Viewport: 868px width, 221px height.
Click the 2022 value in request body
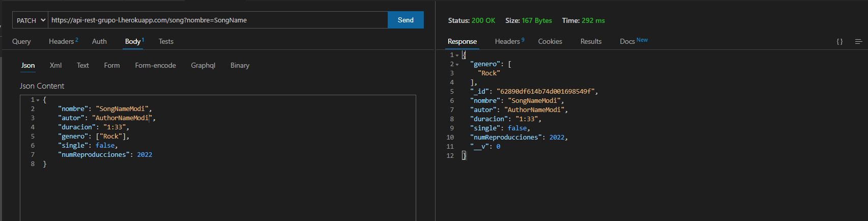144,155
